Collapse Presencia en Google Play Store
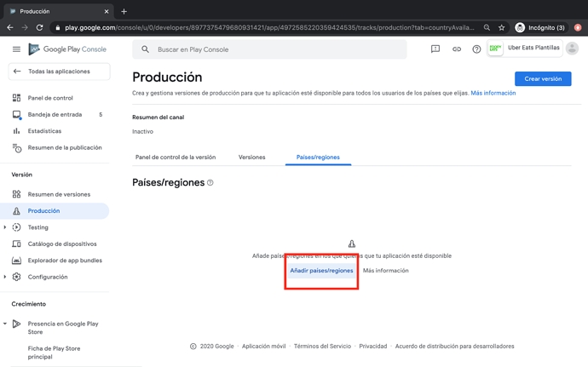588x367 pixels. pyautogui.click(x=5, y=324)
